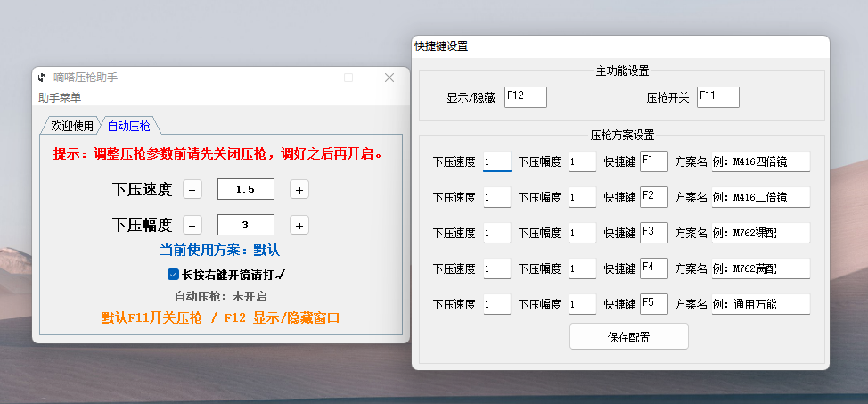This screenshot has width=868, height=404.
Task: Open the 助手菜单 menu
Action: click(60, 97)
